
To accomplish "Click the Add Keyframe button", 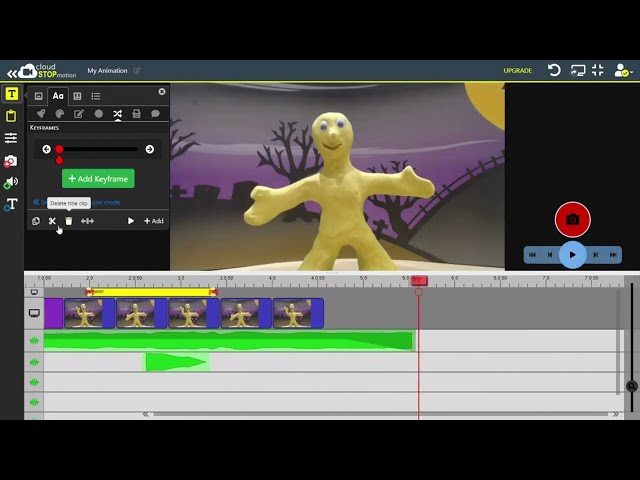I will pos(98,179).
